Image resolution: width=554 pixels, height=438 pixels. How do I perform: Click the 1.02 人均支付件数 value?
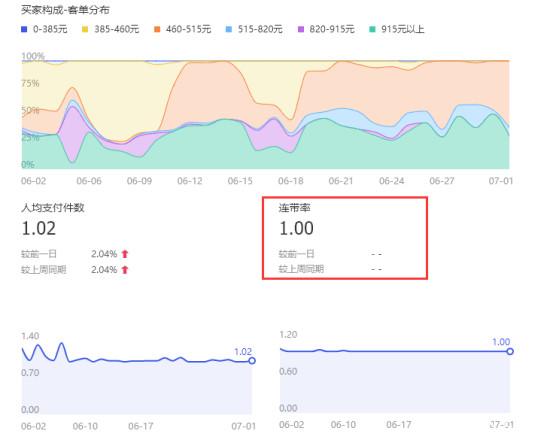coord(39,228)
